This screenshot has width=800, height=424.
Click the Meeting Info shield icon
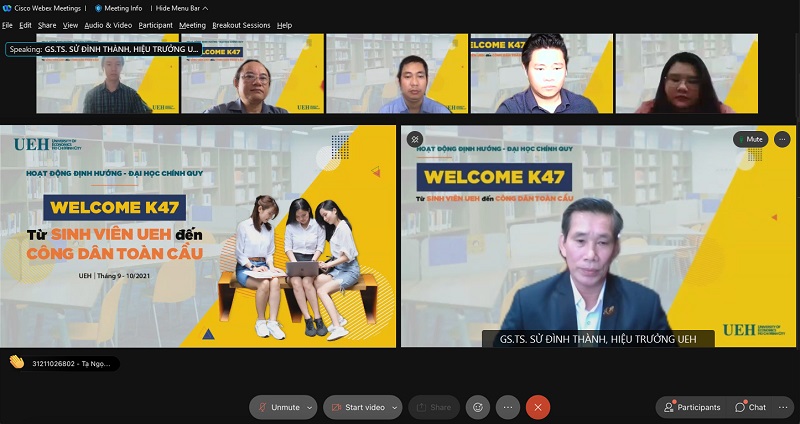98,8
